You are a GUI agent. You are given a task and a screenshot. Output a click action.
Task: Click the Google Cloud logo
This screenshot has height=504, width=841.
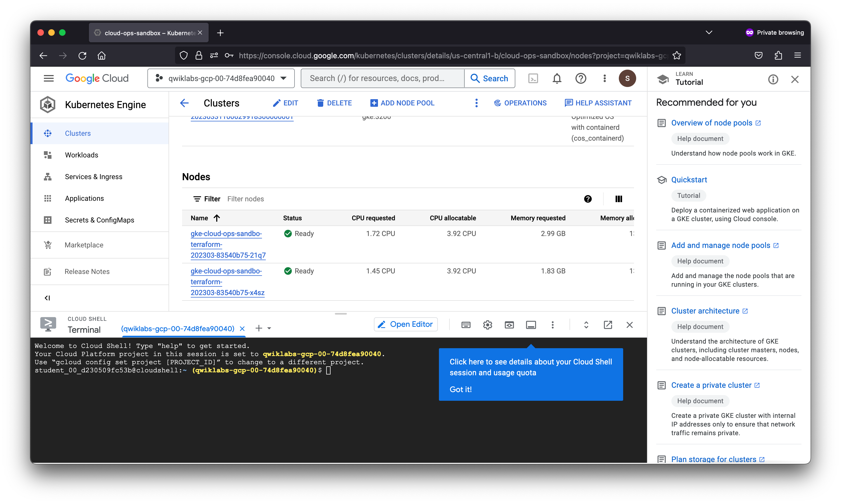click(x=97, y=79)
